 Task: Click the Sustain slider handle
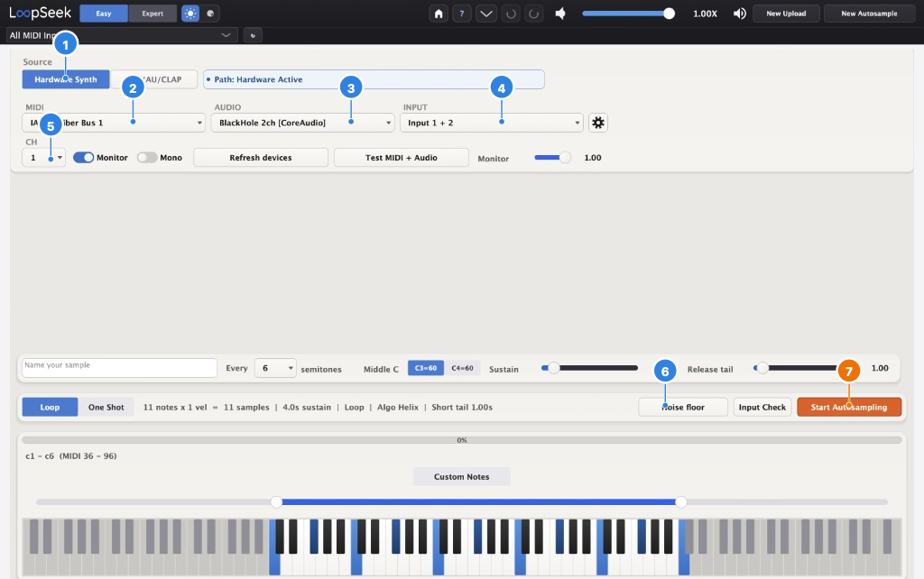pyautogui.click(x=553, y=368)
